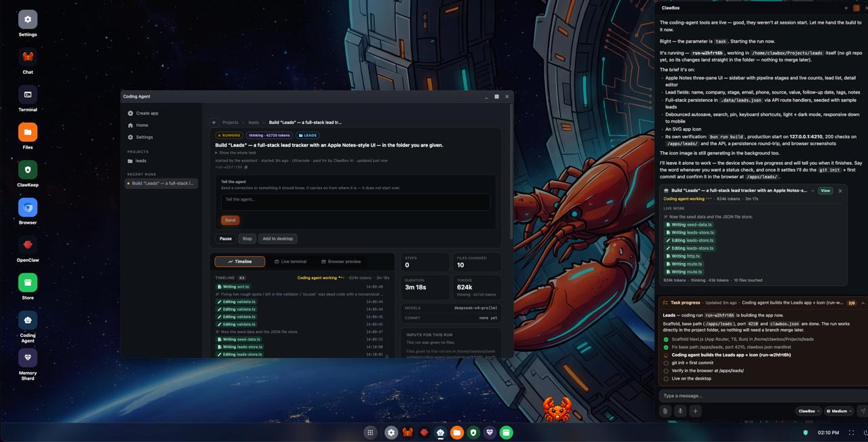
Task: Click the orange panel icon in ClawBox header
Action: pyautogui.click(x=857, y=8)
